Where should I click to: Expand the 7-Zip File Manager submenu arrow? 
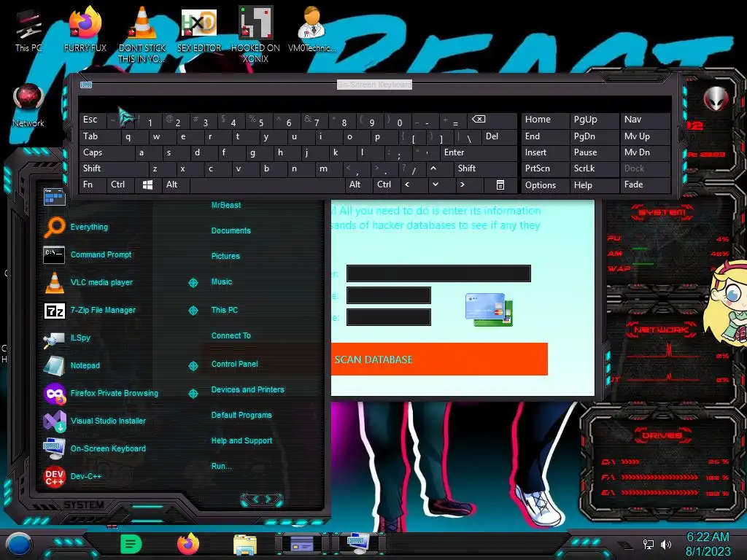click(193, 311)
